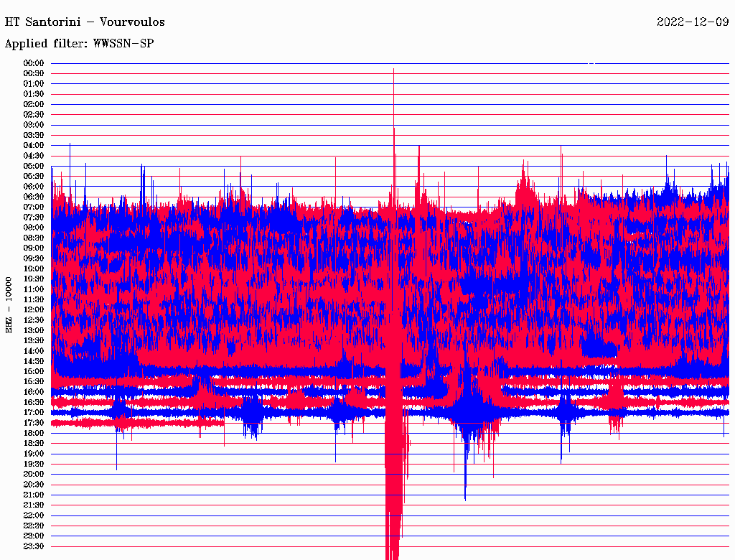Click the 08:30 time label
Screen dimensions: 735x560
click(34, 238)
